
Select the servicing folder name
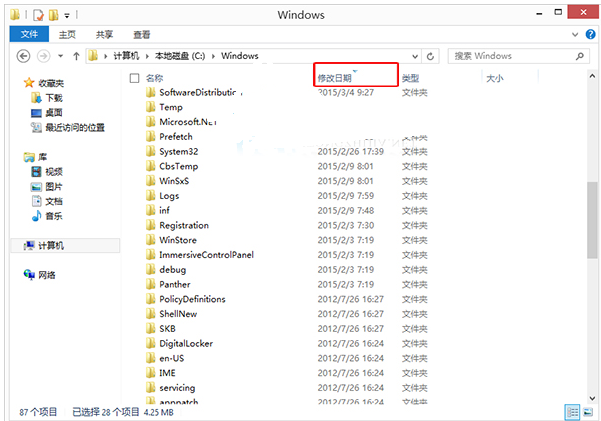click(x=177, y=388)
